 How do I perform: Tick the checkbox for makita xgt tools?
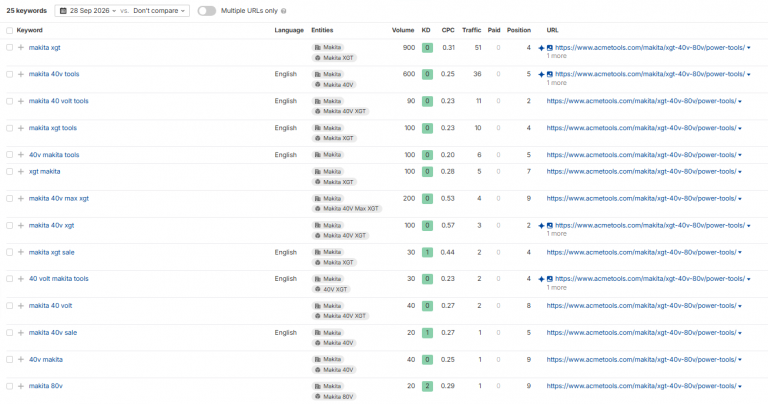[9, 128]
